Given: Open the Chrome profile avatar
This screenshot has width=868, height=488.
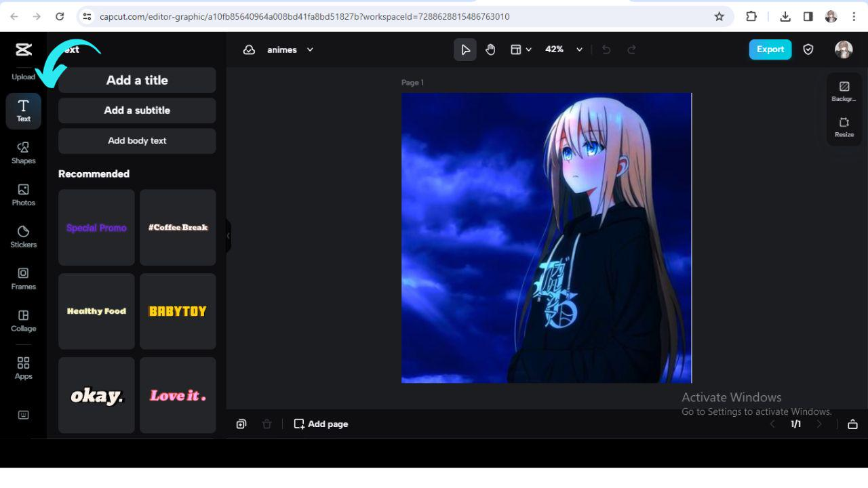Looking at the screenshot, I should pos(831,16).
